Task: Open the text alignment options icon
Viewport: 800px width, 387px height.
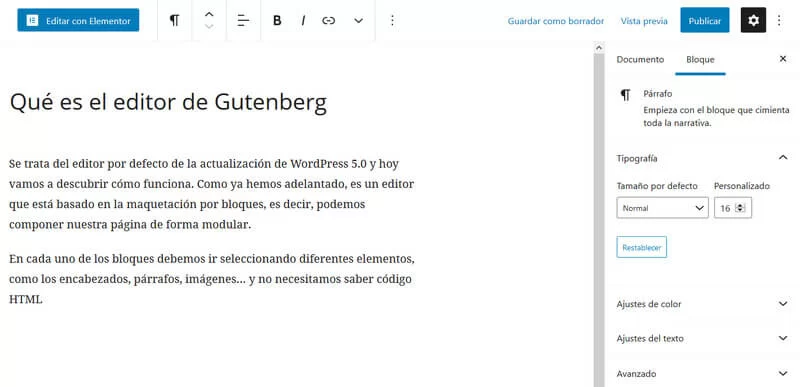Action: pyautogui.click(x=243, y=20)
